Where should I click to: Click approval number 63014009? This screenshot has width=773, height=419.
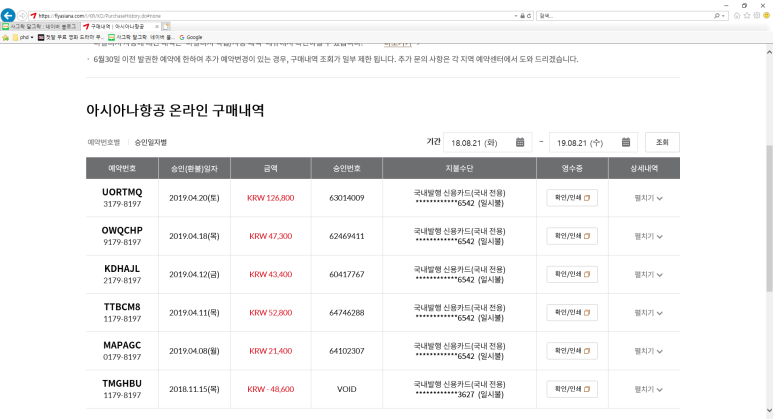(347, 198)
